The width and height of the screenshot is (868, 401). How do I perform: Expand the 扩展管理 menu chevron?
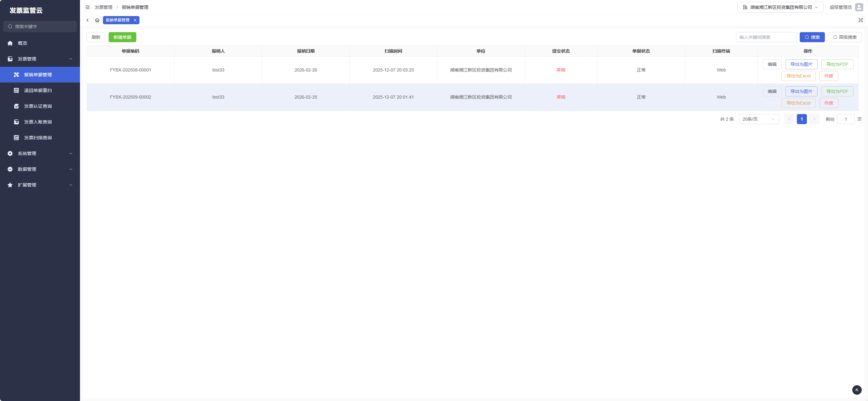click(71, 185)
